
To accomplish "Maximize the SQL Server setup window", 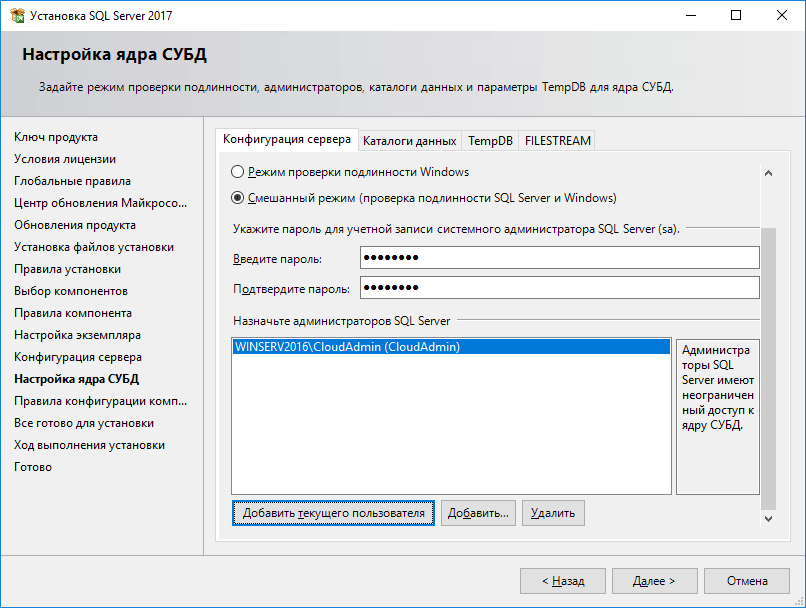I will coord(736,16).
